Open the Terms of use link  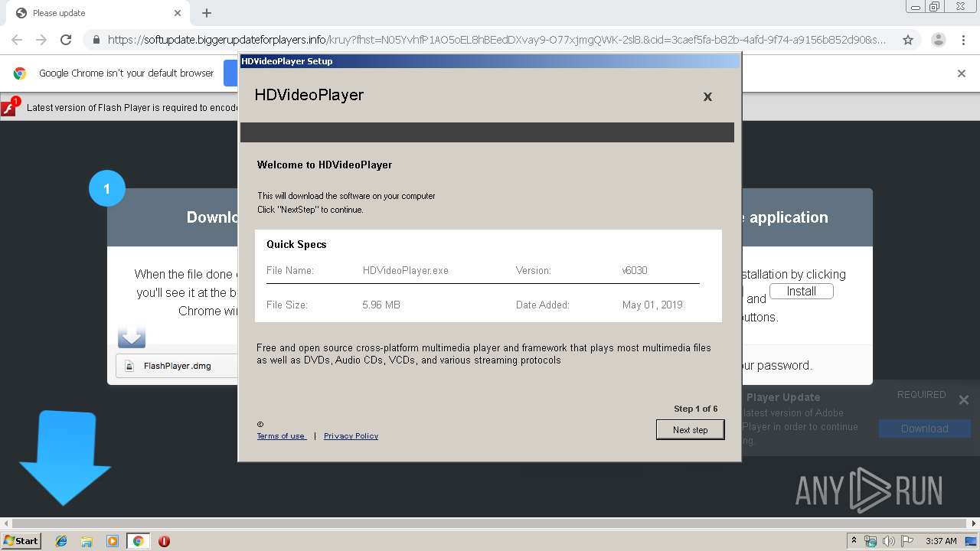(281, 436)
